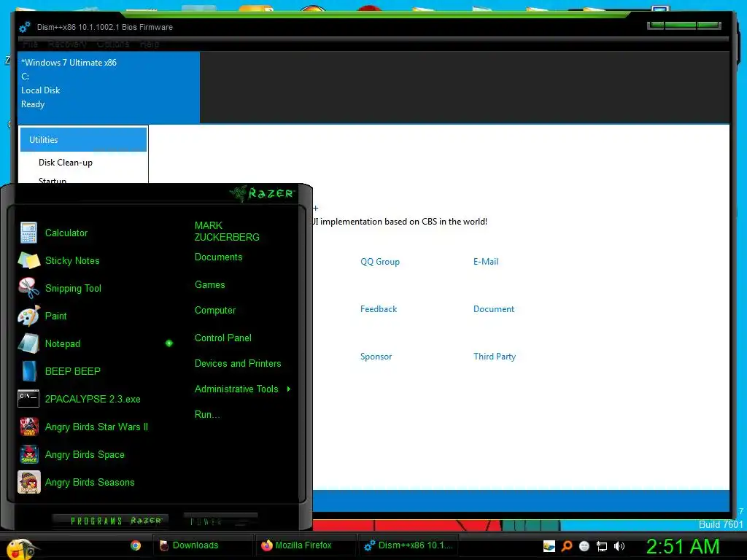Open Documents from the start menu

219,257
